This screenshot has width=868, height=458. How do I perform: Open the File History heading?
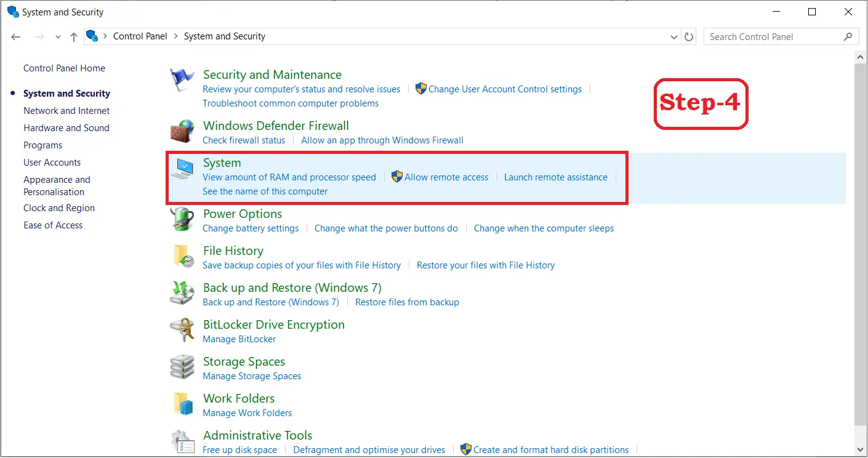pyautogui.click(x=233, y=251)
